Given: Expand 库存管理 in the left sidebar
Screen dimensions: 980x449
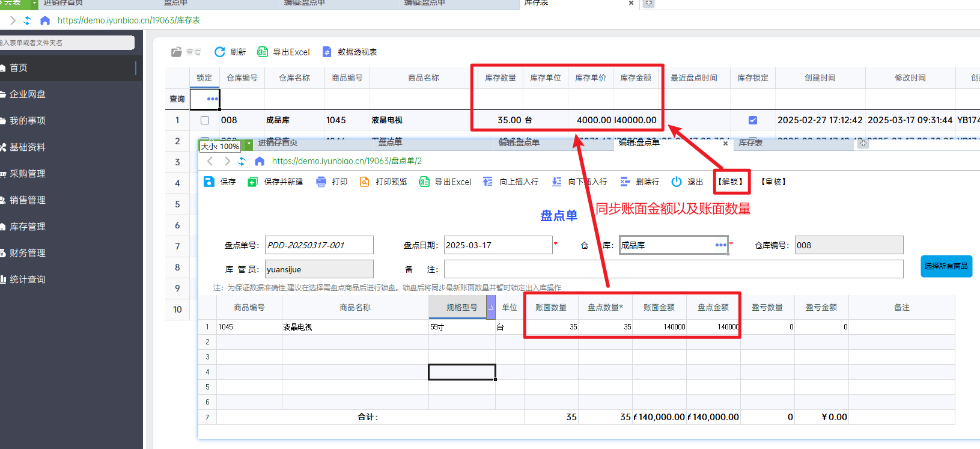Looking at the screenshot, I should [x=72, y=227].
